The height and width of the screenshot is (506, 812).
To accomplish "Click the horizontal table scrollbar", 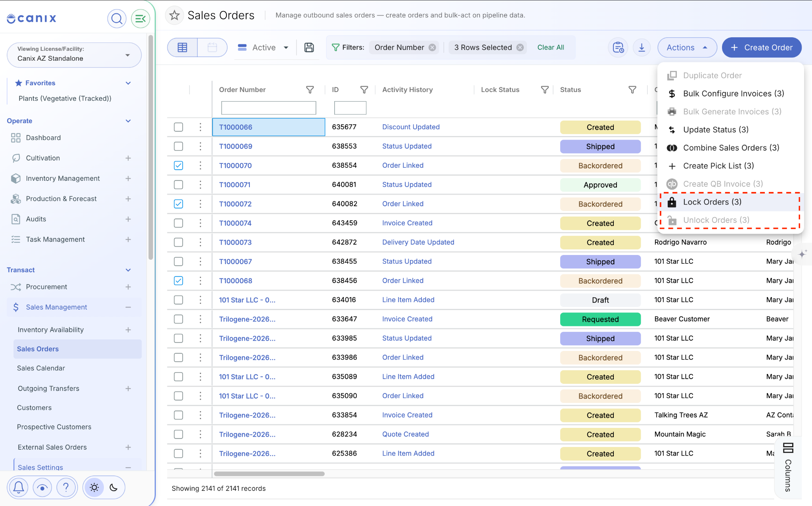I will [x=269, y=473].
